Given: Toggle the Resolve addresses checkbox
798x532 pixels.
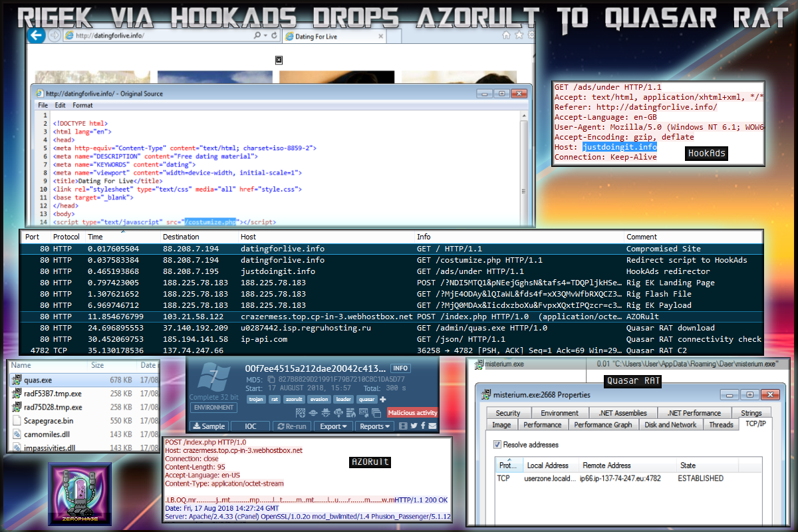Looking at the screenshot, I should 497,444.
